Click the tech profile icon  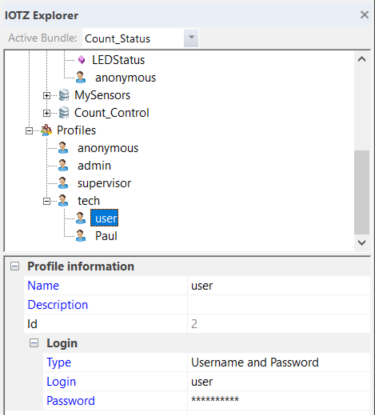[63, 201]
